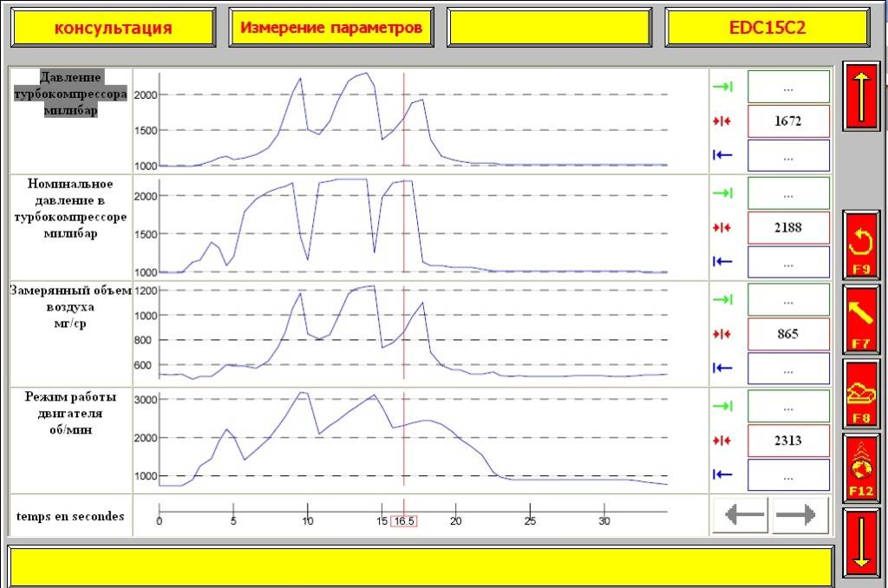Click the nominal pressure value field 2188
888x588 pixels.
point(787,228)
